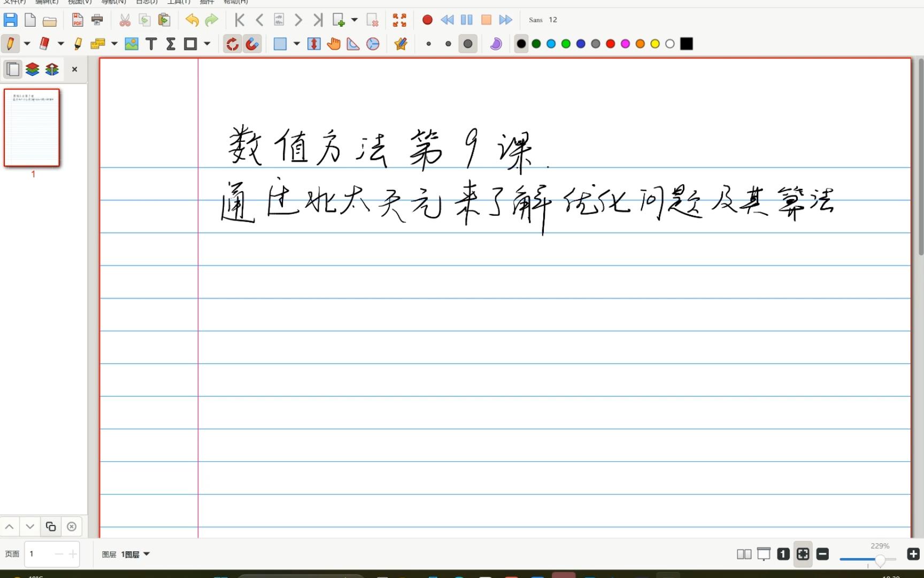Pick the yellow color swatch
Screen dimensions: 924x578
[x=655, y=44]
